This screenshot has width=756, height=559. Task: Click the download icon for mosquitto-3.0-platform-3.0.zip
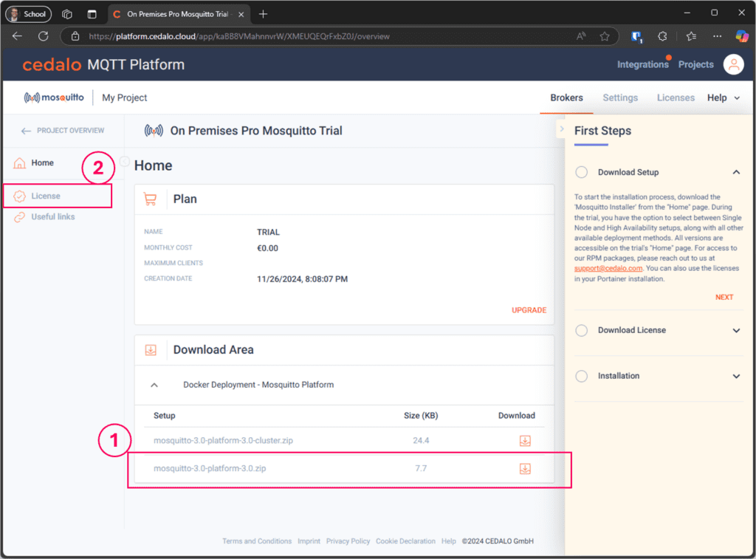point(525,468)
